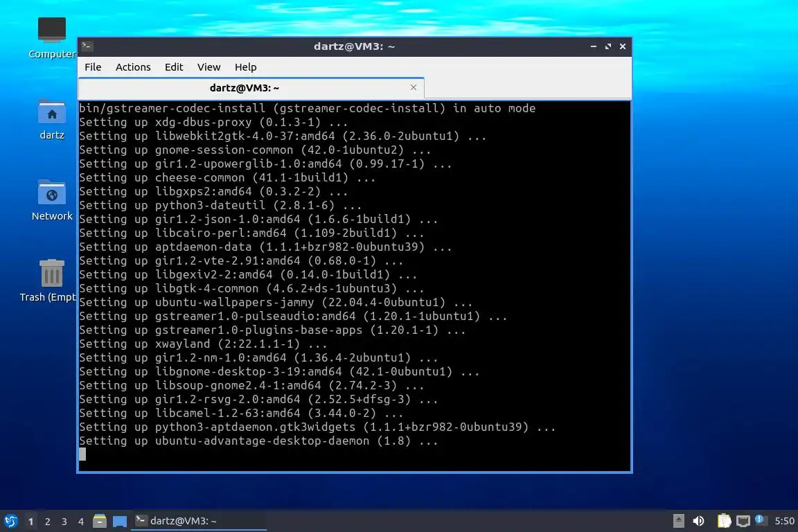The height and width of the screenshot is (532, 798).
Task: Open the File menu in terminal
Action: click(93, 67)
